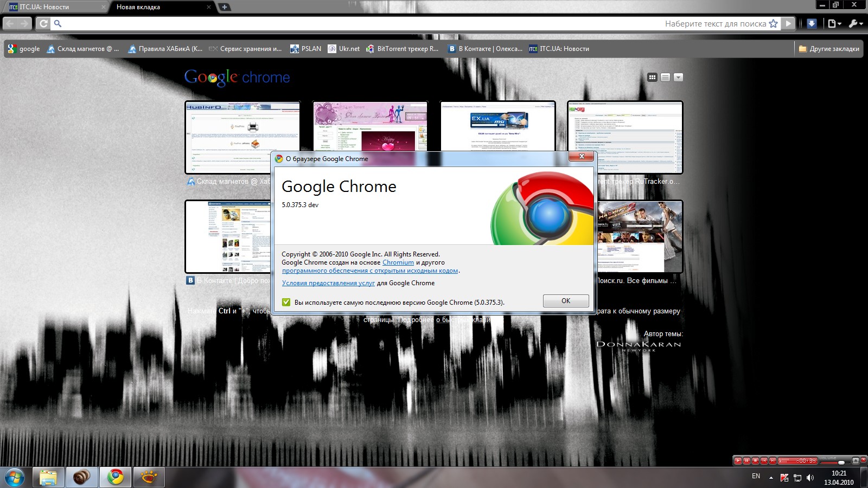Open a new tab with plus icon
Viewport: 868px width, 488px height.
point(224,7)
